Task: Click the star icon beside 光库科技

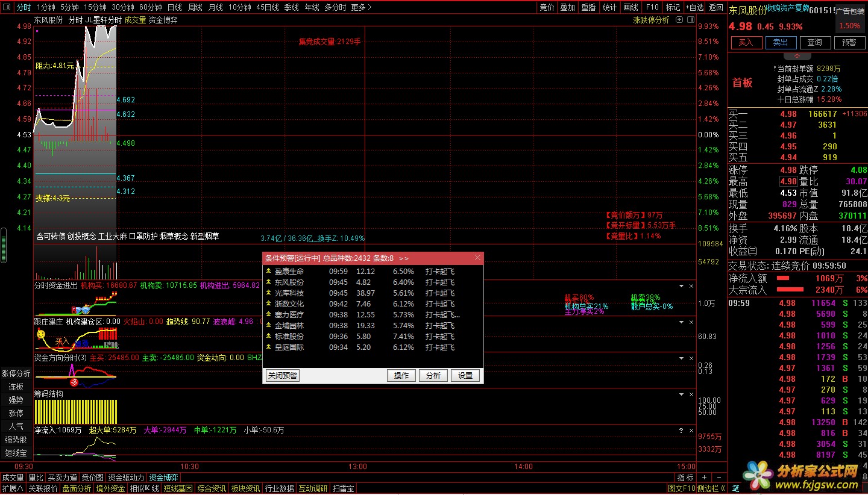Action: coord(268,293)
